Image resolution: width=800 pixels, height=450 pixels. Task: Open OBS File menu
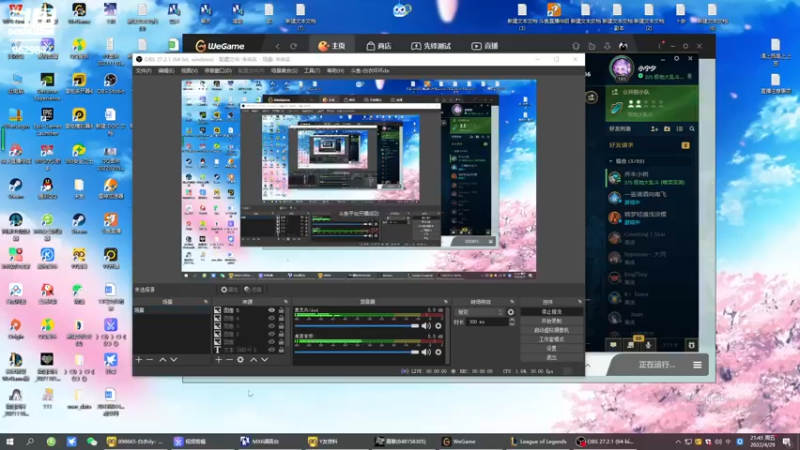click(x=143, y=71)
